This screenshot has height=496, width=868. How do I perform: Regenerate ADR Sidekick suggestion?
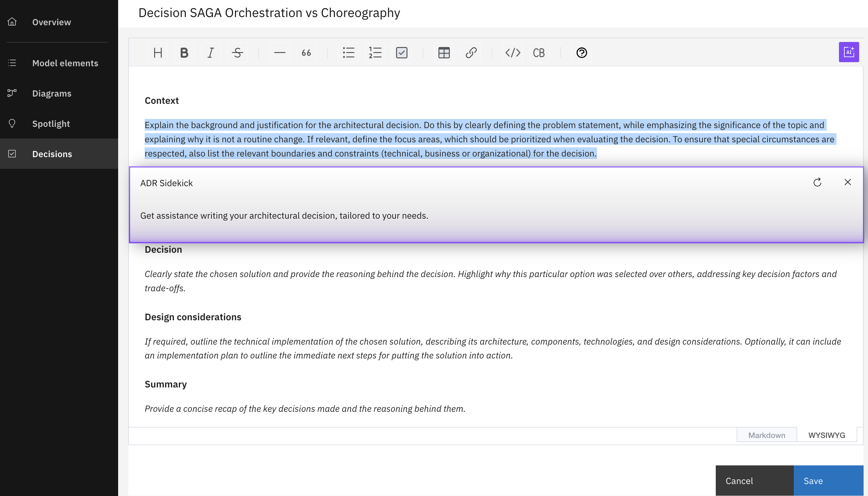pos(817,183)
